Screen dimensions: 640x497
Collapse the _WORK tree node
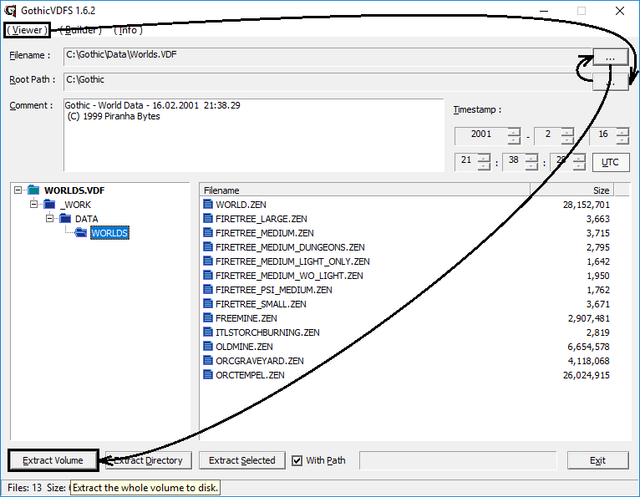click(34, 204)
